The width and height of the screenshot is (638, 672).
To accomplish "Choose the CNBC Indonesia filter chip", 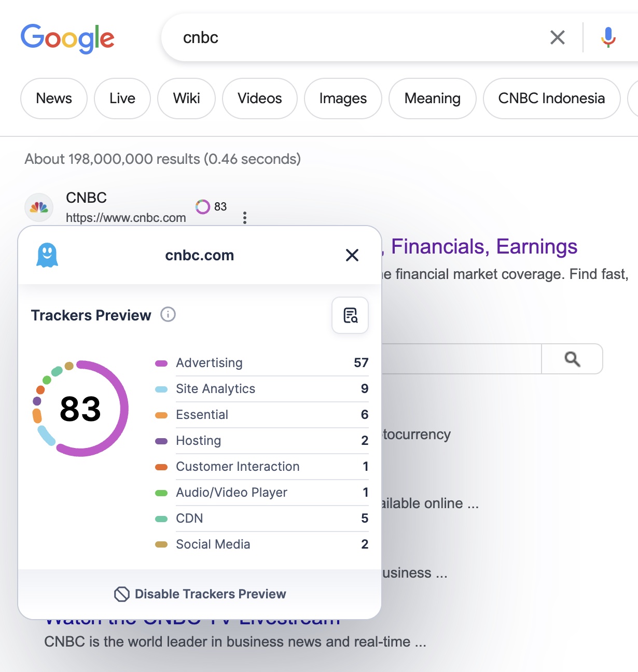I will pyautogui.click(x=551, y=99).
